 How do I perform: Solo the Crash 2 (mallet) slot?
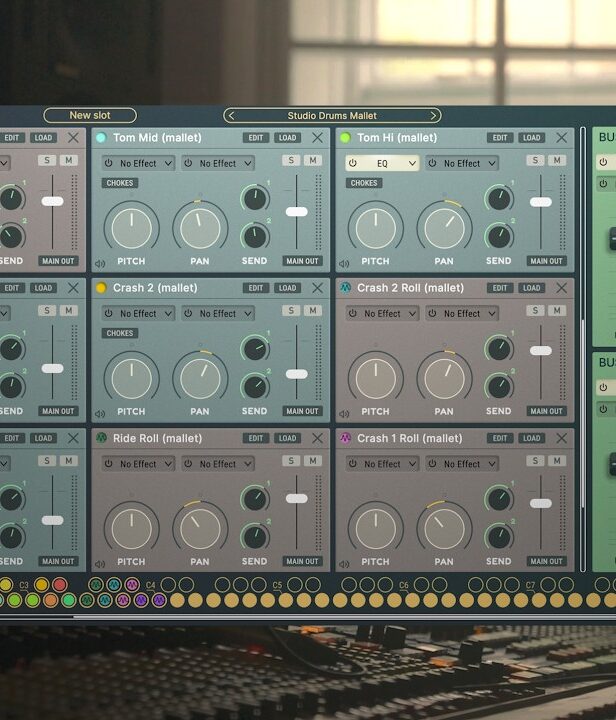[291, 310]
